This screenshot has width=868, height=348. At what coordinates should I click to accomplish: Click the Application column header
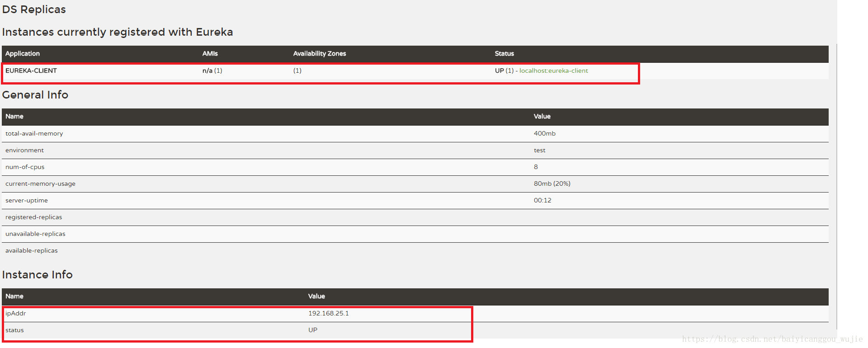click(x=23, y=53)
